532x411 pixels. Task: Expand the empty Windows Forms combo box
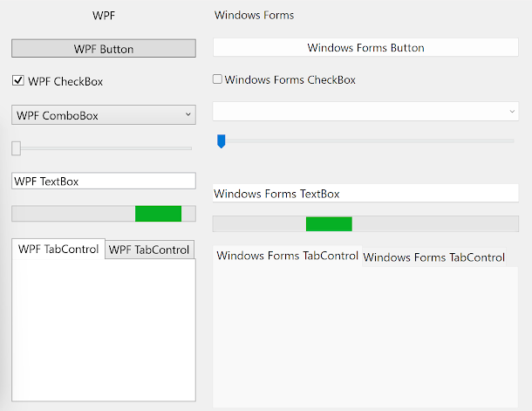[x=365, y=112]
